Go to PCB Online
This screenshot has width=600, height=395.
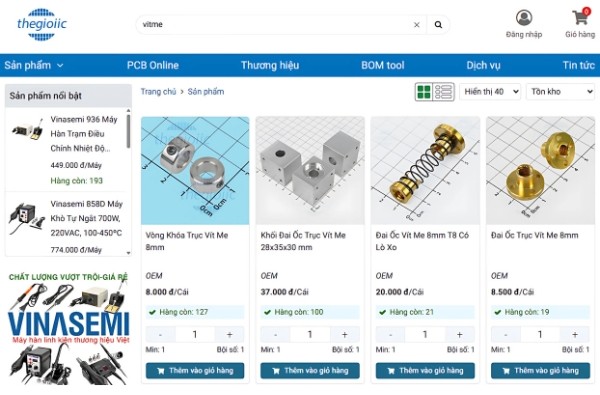153,65
